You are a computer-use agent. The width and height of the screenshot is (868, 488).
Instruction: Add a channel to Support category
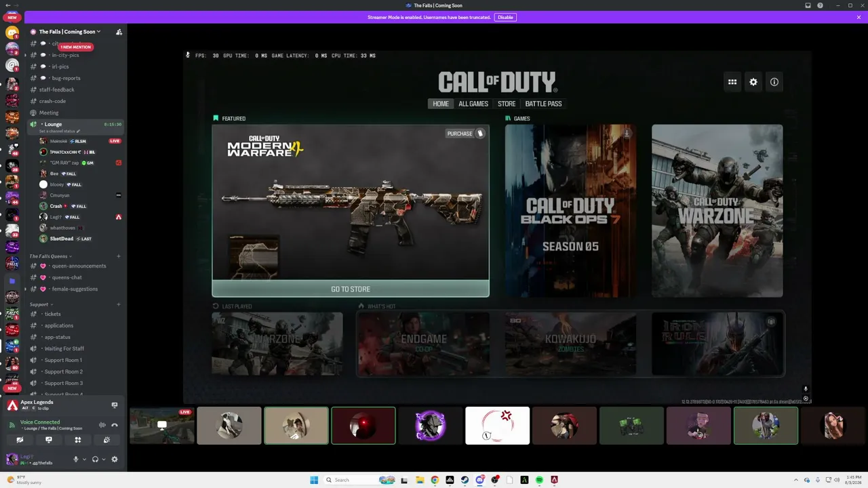pyautogui.click(x=119, y=304)
